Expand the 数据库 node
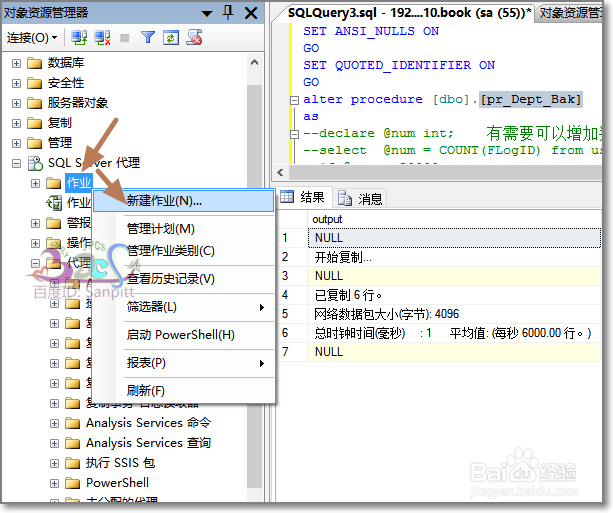 point(16,63)
